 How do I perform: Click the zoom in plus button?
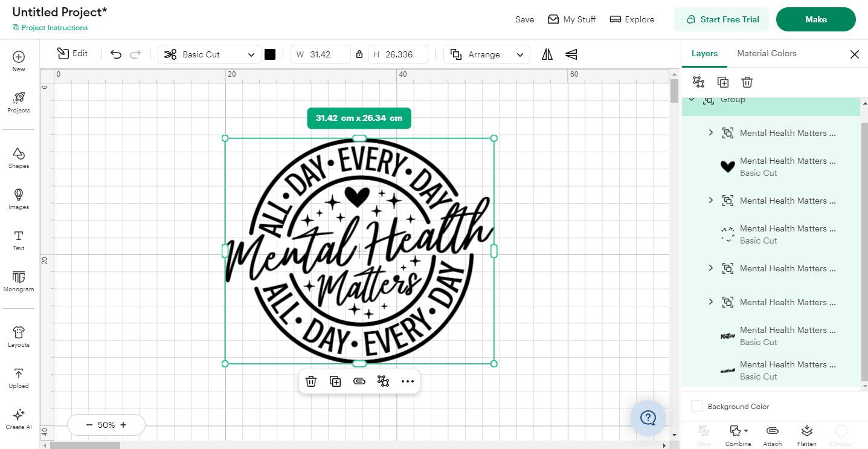123,425
